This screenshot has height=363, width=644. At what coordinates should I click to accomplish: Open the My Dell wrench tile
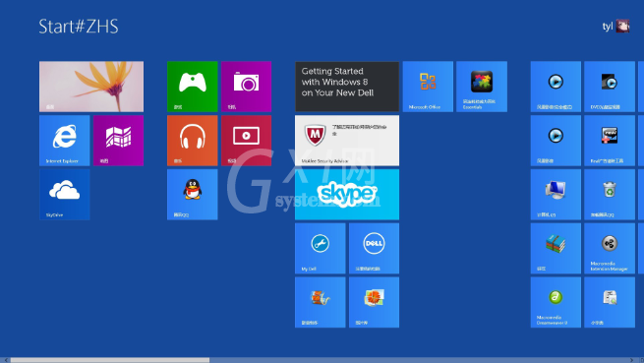click(x=320, y=248)
